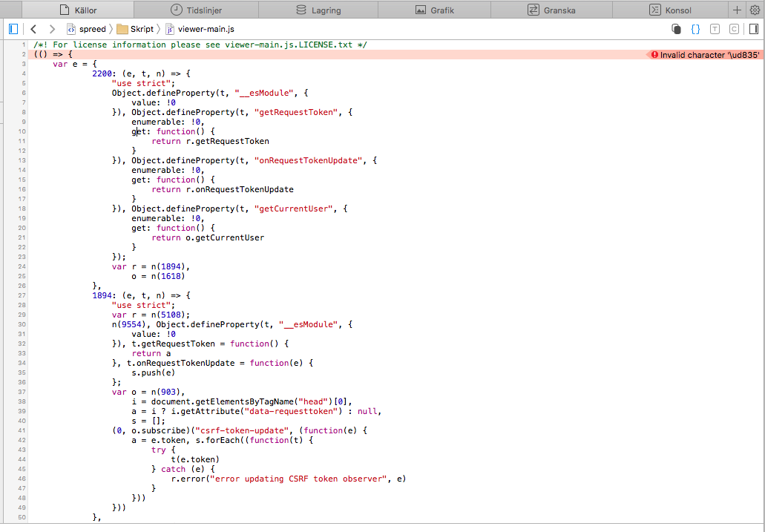Toggle the right details sidebar

tap(754, 29)
